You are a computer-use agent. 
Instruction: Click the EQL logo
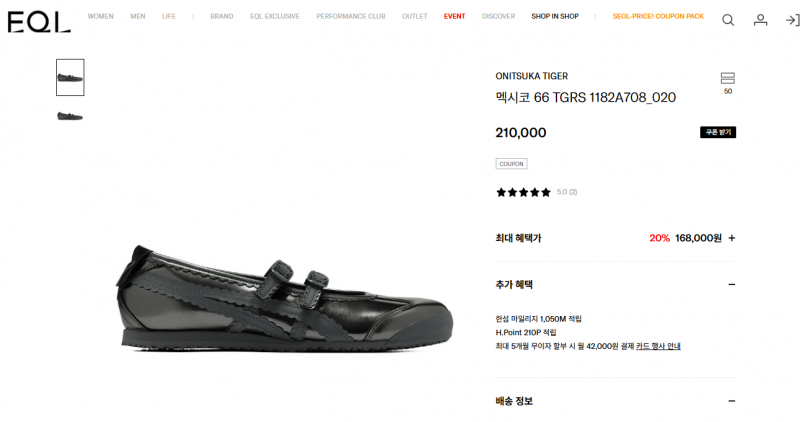pos(39,22)
